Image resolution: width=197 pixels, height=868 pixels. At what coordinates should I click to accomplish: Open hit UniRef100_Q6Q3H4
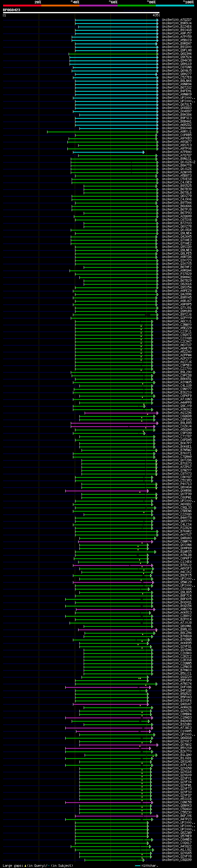[176, 54]
